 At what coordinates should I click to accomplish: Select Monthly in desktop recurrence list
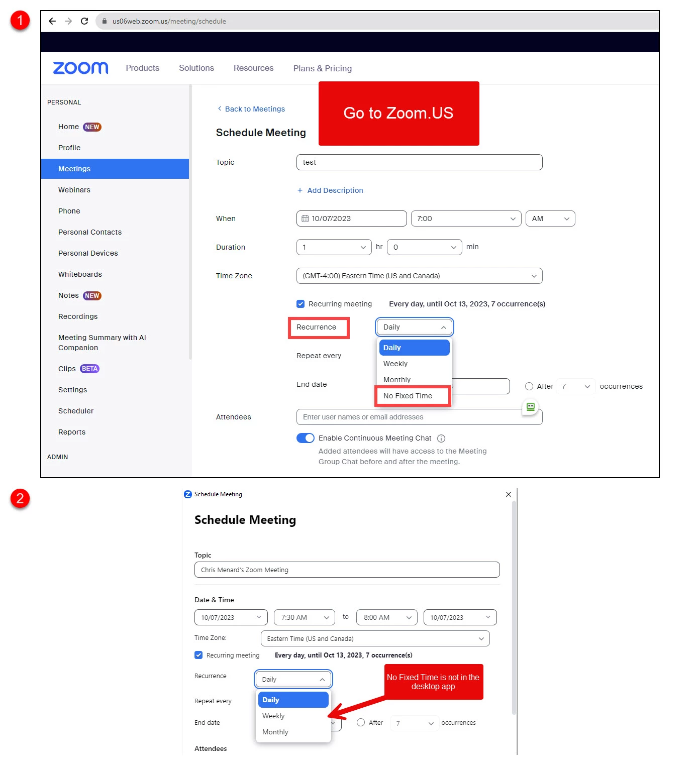(x=293, y=732)
